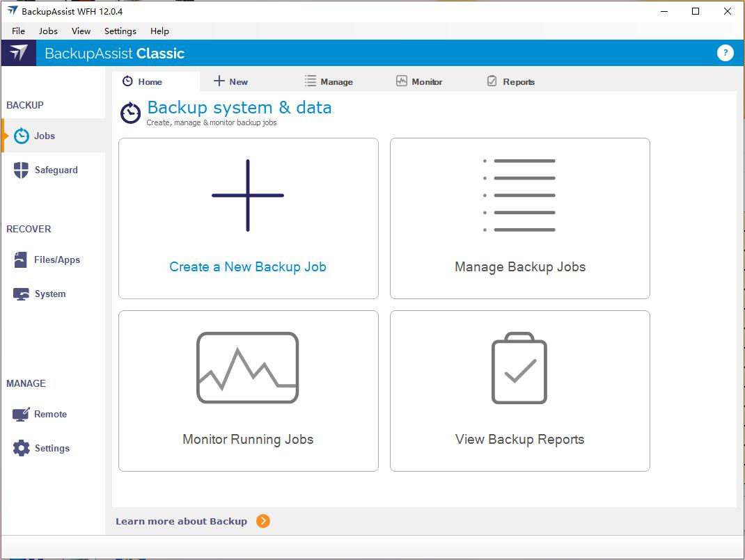Click the clock icon beside Backup system & data
745x560 pixels.
[130, 113]
